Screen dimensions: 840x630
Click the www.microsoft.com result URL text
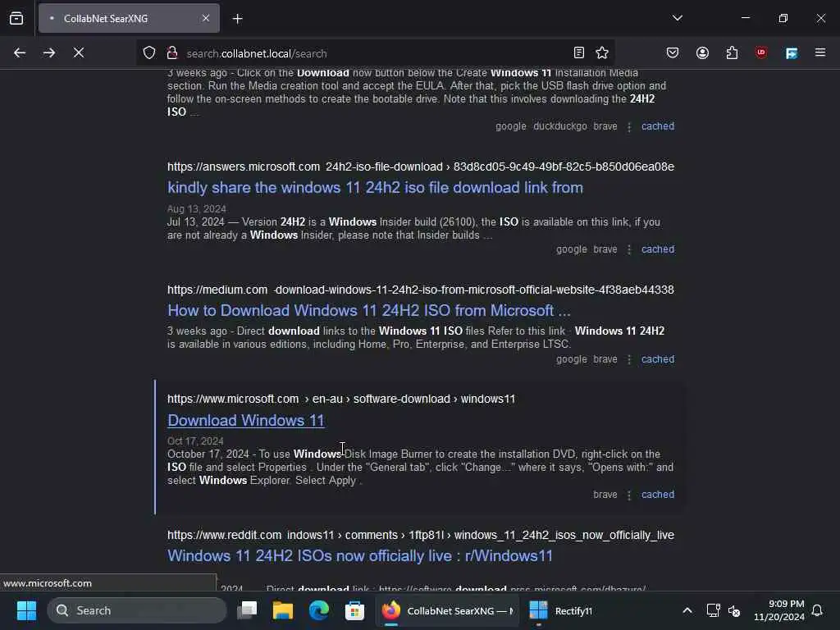click(x=341, y=399)
